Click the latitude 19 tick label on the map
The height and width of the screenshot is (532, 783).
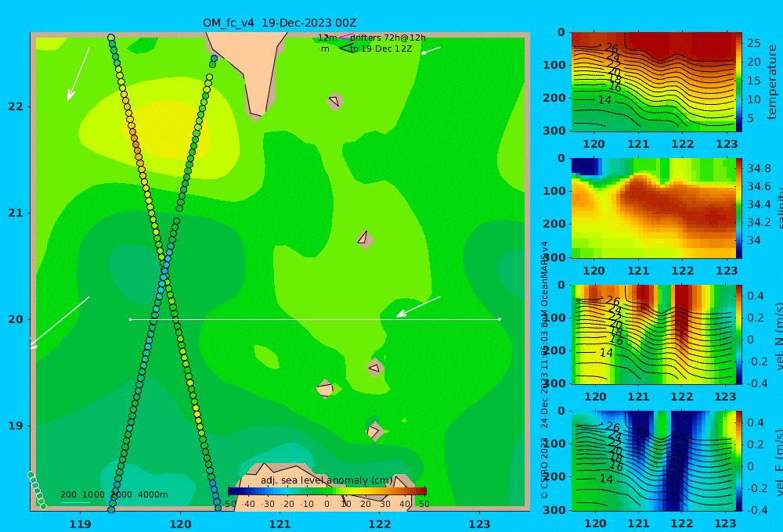pyautogui.click(x=16, y=426)
